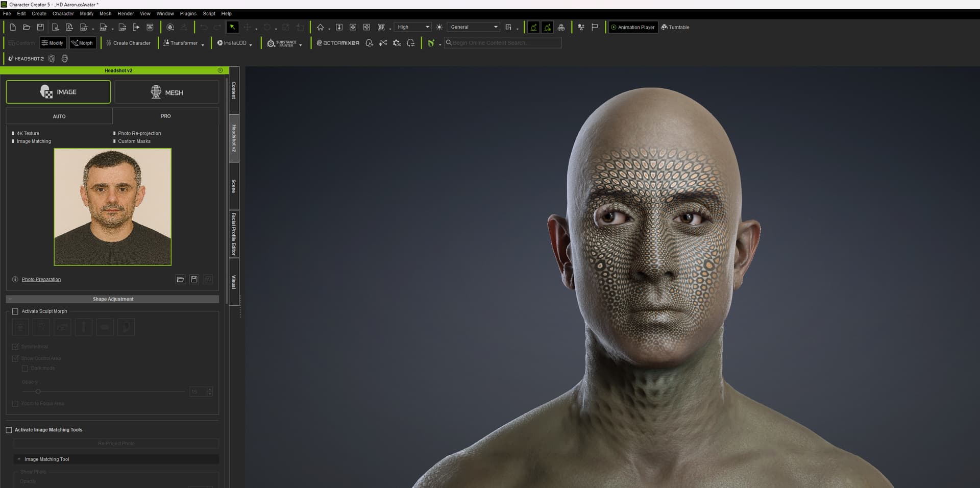Click the Home camera view icon

point(320,27)
